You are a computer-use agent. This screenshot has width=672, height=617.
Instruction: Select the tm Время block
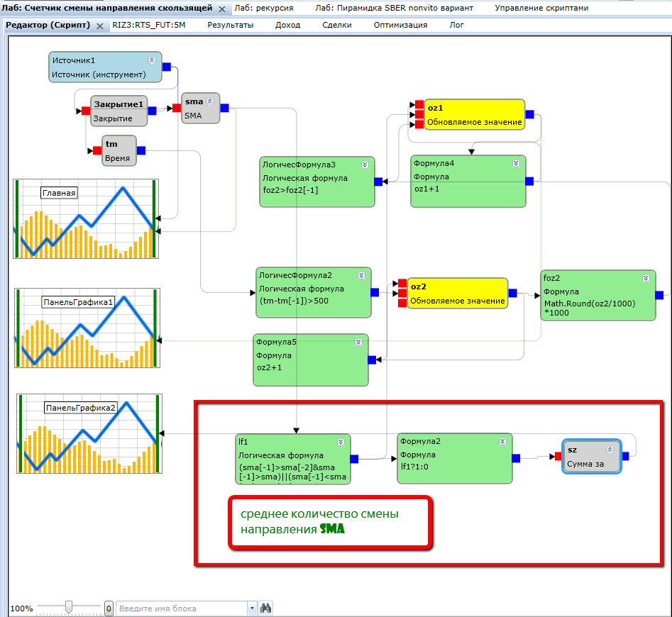tap(119, 151)
